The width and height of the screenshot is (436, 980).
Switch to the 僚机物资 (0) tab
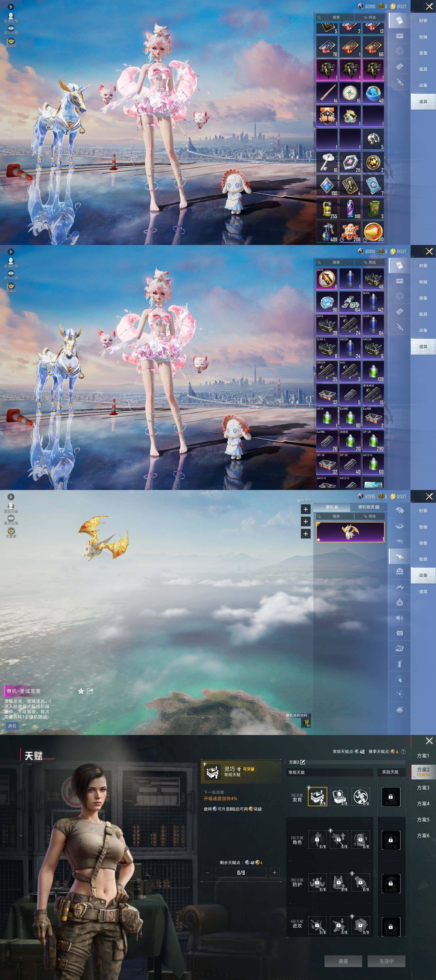click(368, 507)
